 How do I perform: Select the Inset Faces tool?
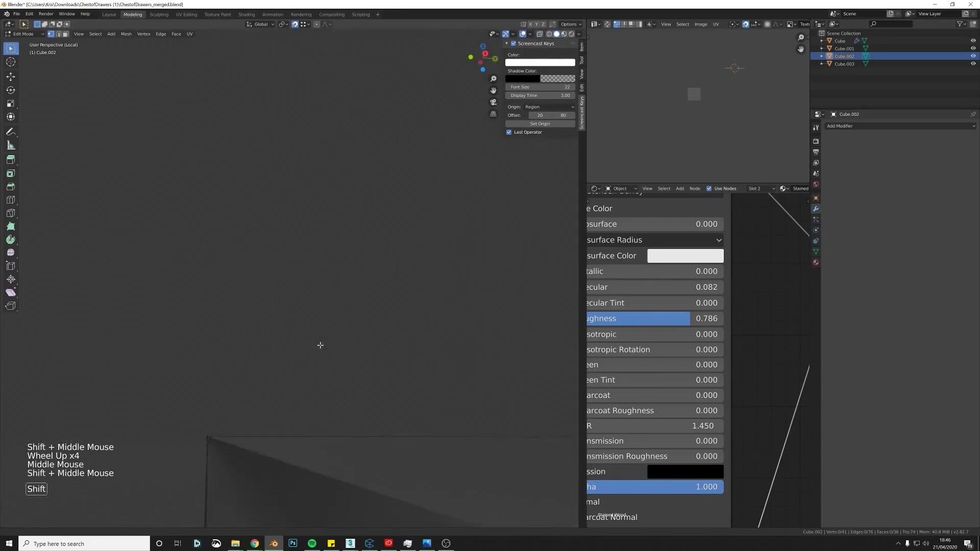click(x=11, y=173)
